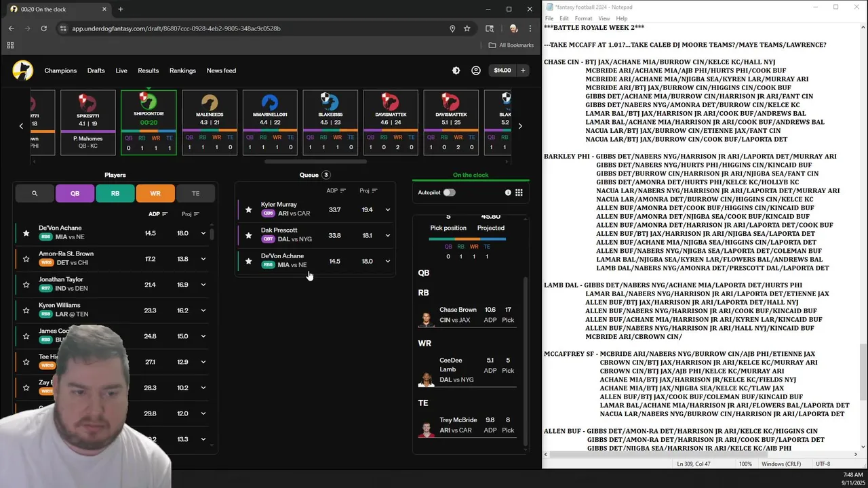Open Notepad Format menu
This screenshot has width=868, height=488.
click(x=583, y=18)
